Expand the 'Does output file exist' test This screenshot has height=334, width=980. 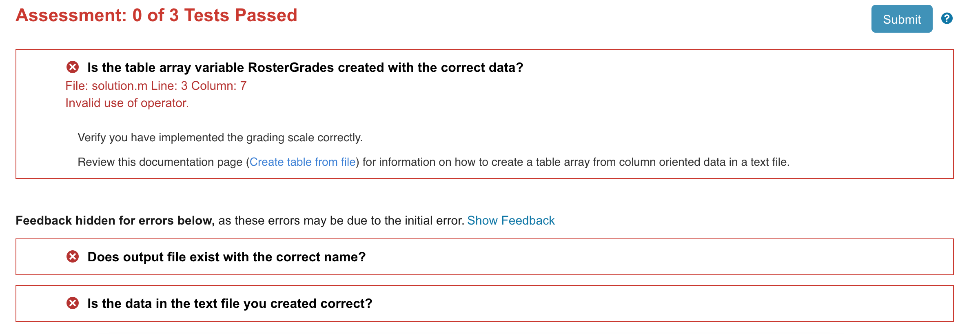226,257
